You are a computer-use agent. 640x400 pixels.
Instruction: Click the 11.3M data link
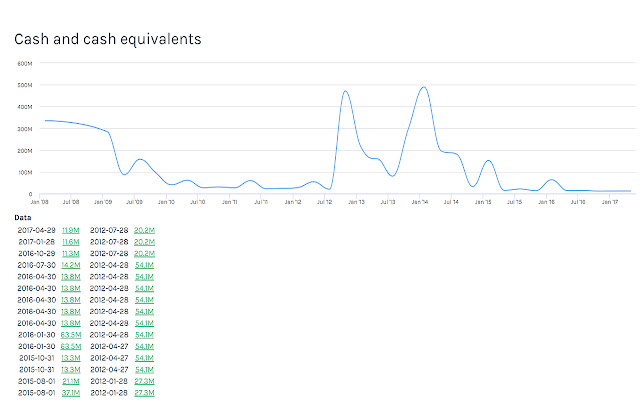71,253
